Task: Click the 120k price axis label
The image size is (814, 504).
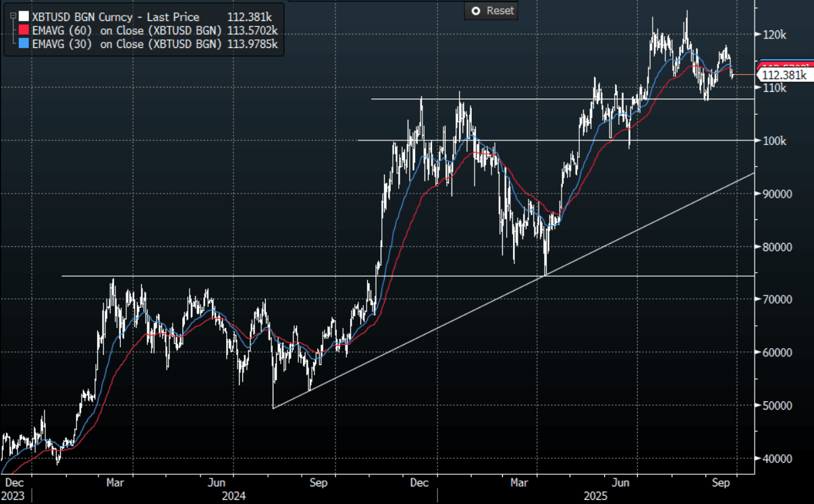Action: 774,34
